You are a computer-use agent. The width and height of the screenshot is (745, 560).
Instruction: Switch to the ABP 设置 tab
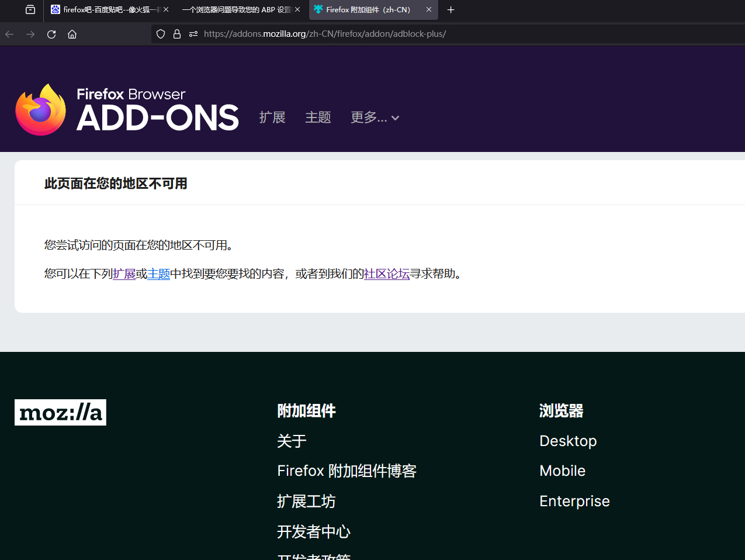tap(240, 10)
